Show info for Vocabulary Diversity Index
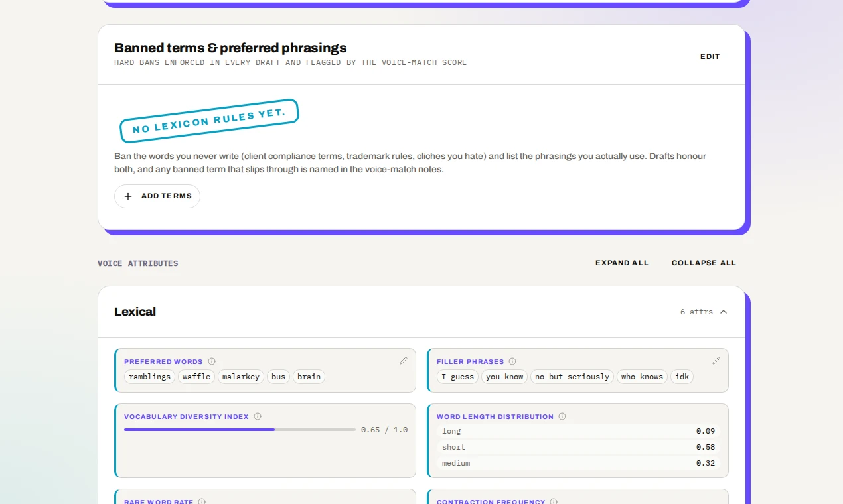 (x=258, y=416)
